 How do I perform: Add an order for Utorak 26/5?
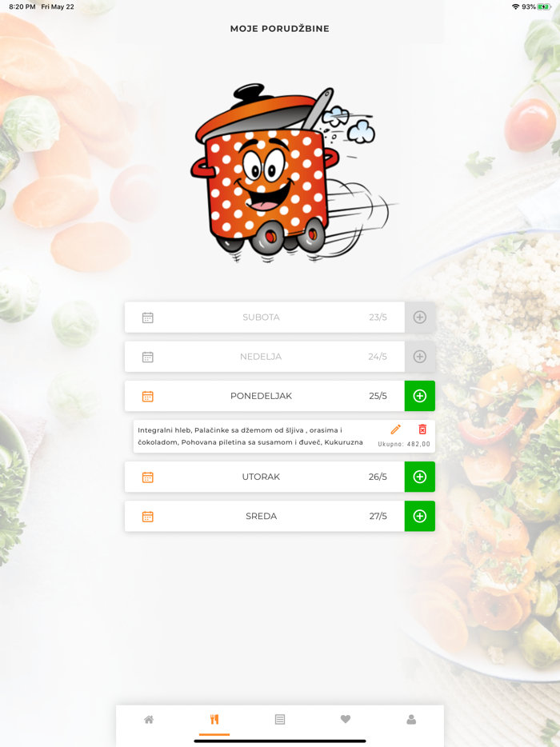tap(419, 477)
